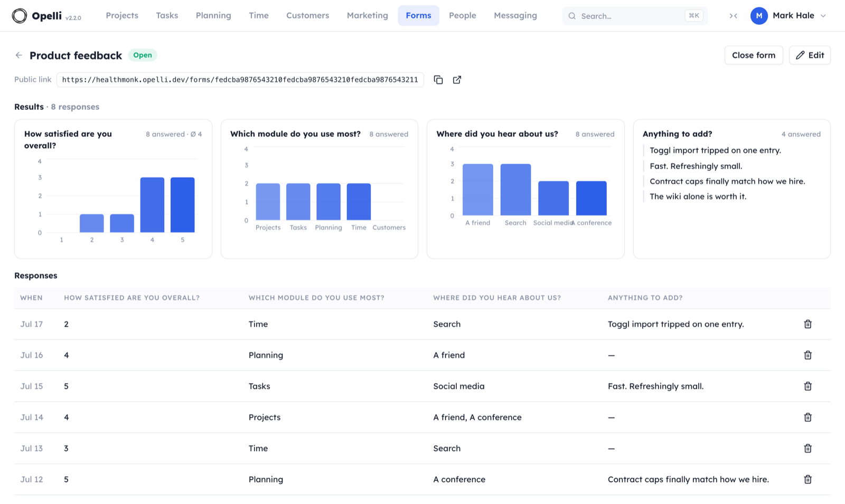
Task: Click "Contract caps finally match how we hire." table cell
Action: point(688,480)
